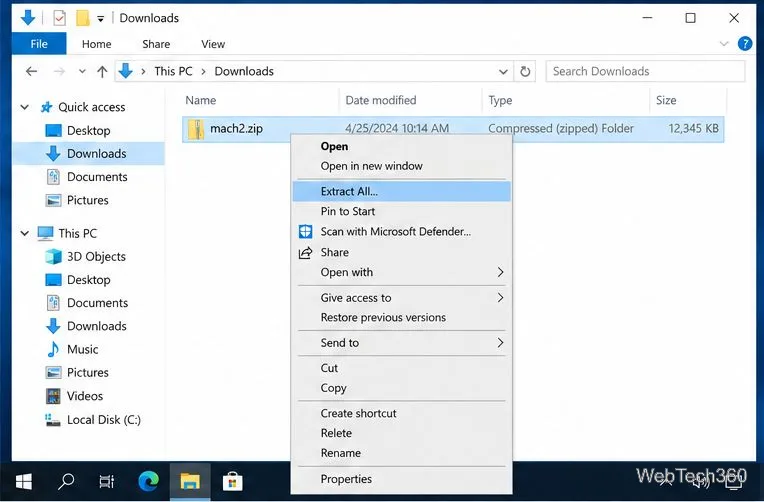Image resolution: width=764 pixels, height=502 pixels.
Task: Open the recent locations dropdown arrow
Action: tap(82, 72)
